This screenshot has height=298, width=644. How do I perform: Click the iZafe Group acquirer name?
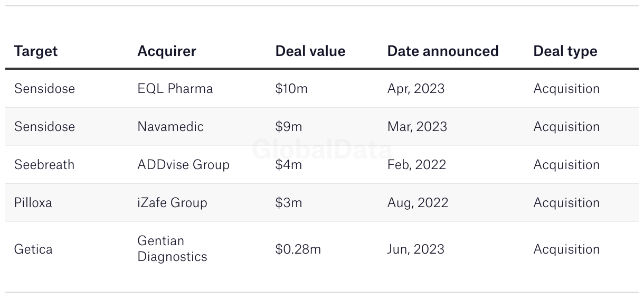click(x=172, y=203)
